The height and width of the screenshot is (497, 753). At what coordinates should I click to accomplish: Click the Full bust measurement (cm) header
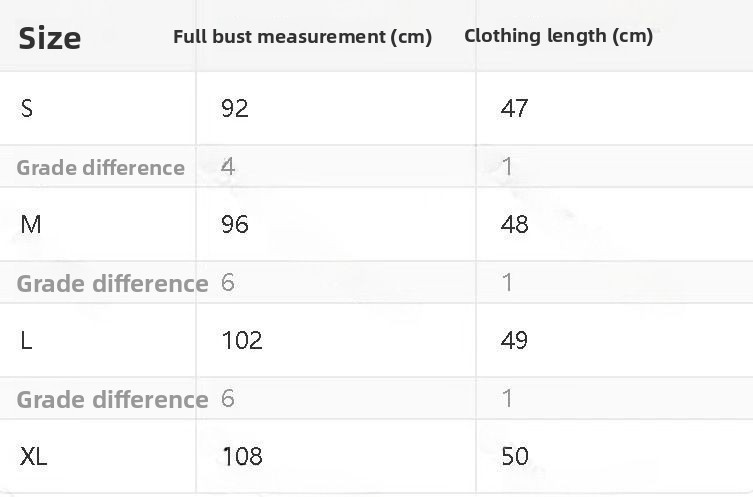(x=302, y=37)
